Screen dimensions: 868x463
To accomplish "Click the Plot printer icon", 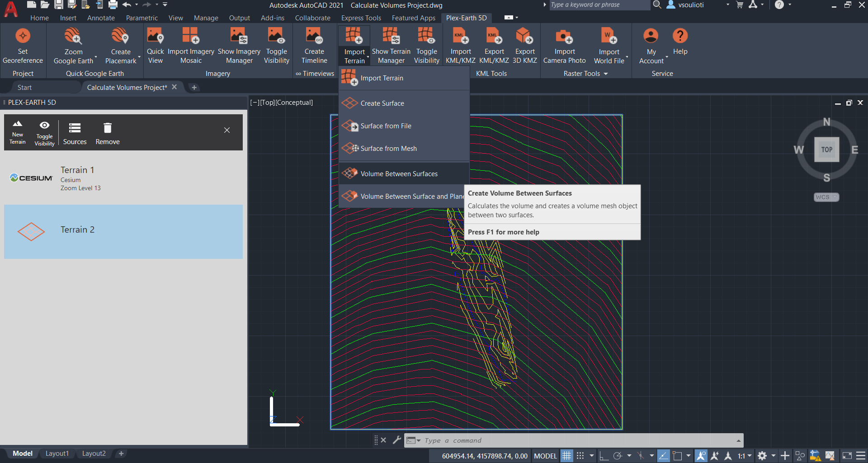I will 113,5.
